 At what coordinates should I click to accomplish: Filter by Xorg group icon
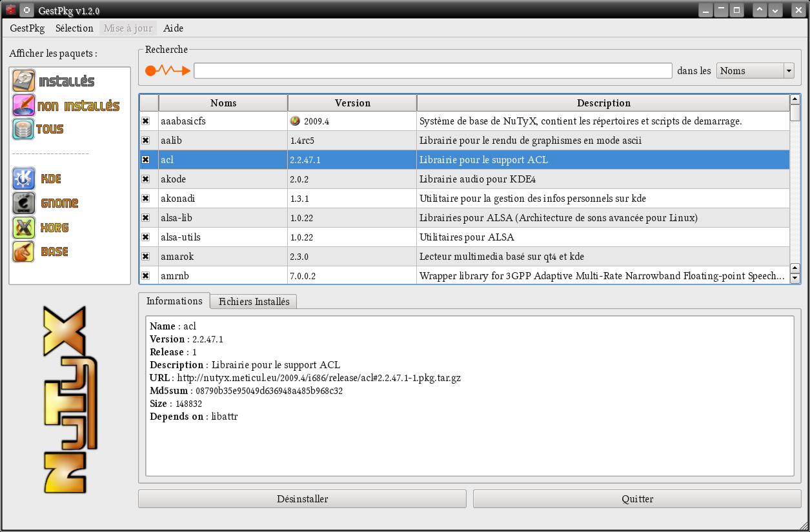tap(24, 228)
